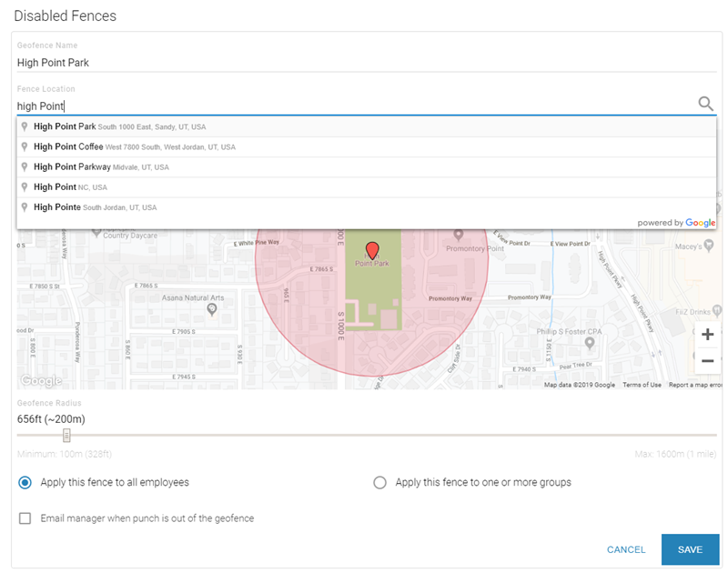Select Apply this fence to one or more groups
Screen dimensions: 728x573
click(379, 483)
